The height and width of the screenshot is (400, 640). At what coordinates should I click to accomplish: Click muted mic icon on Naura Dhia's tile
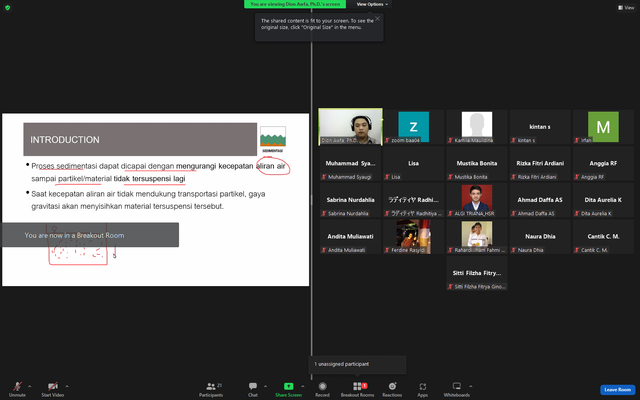click(x=514, y=250)
